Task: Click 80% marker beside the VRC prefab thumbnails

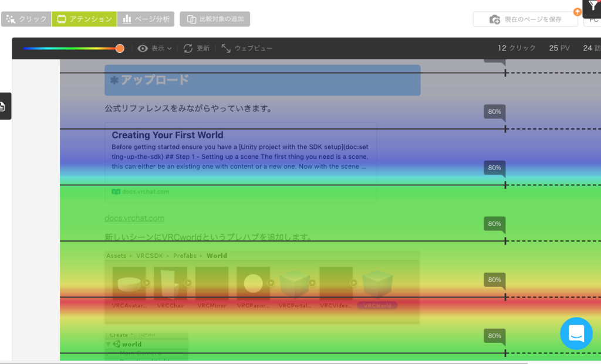Action: [494, 280]
